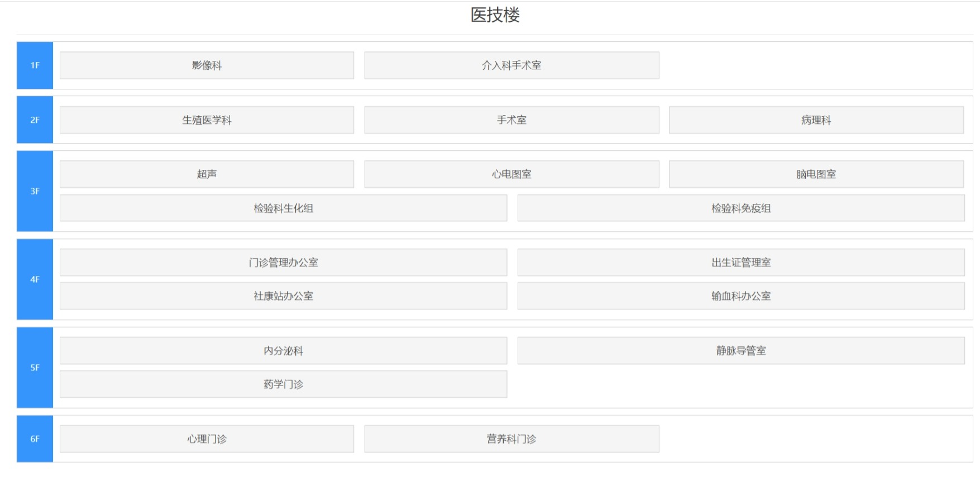Click the 手术室 button on 2F
The height and width of the screenshot is (481, 980).
[x=511, y=120]
